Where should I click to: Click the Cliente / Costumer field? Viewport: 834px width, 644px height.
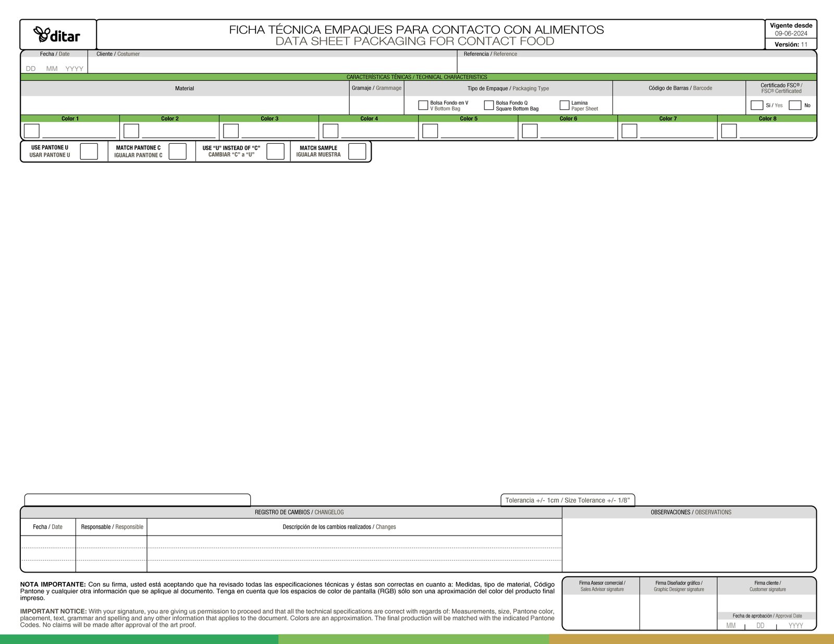click(x=273, y=65)
